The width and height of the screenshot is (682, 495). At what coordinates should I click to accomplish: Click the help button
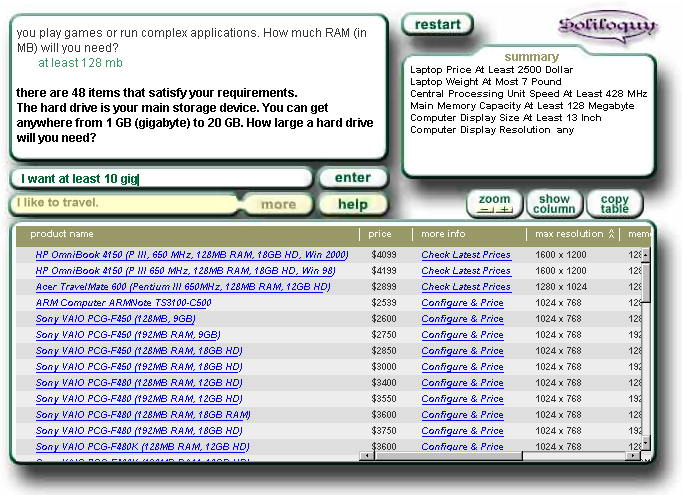coord(353,204)
